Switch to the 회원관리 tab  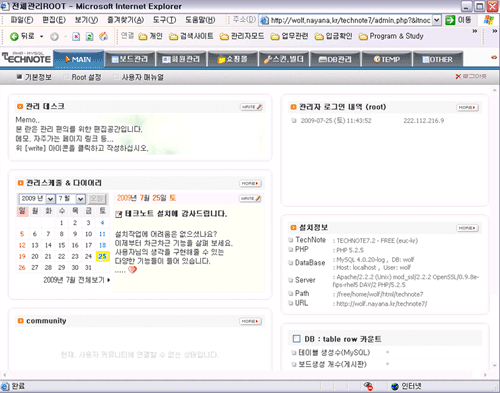pos(181,59)
